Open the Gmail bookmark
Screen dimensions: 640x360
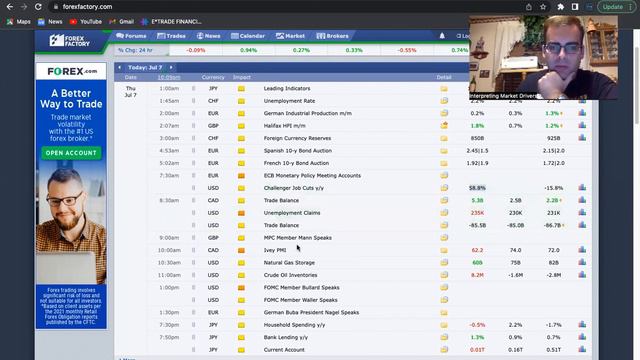122,22
